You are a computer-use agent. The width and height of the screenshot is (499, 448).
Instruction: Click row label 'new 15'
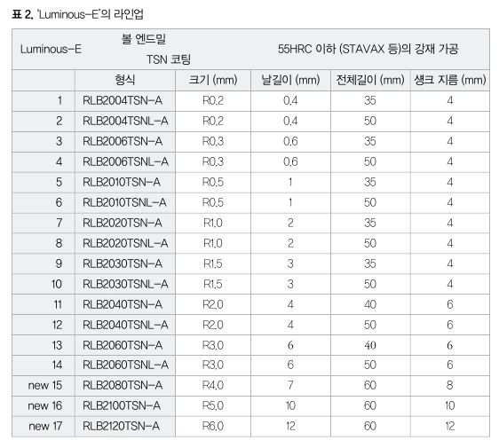click(45, 385)
